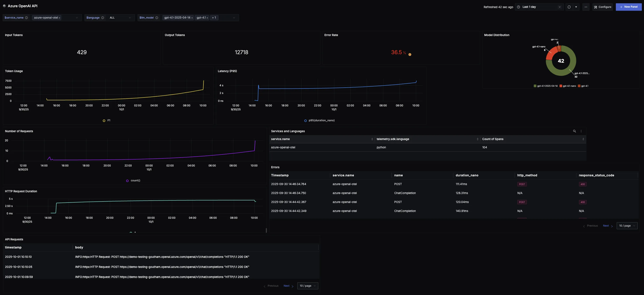Open the Last 1 day time range selector
Viewport: 644px width, 295px height.
tap(539, 7)
